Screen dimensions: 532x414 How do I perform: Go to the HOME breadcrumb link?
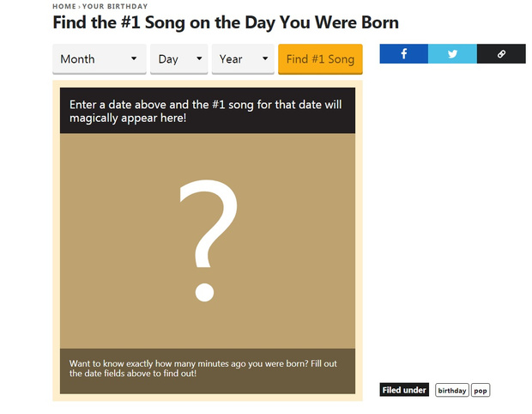[x=64, y=6]
